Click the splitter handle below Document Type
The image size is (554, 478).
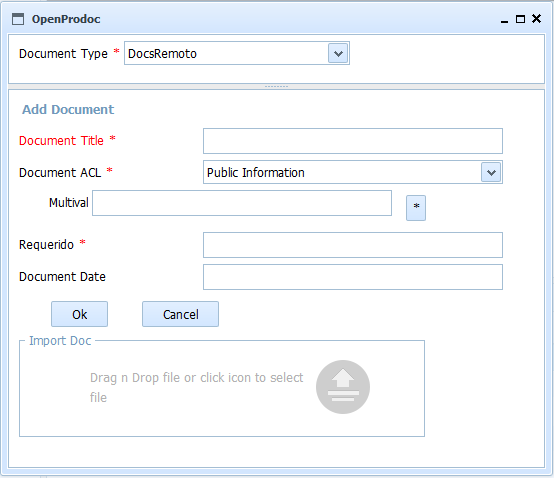pyautogui.click(x=277, y=87)
